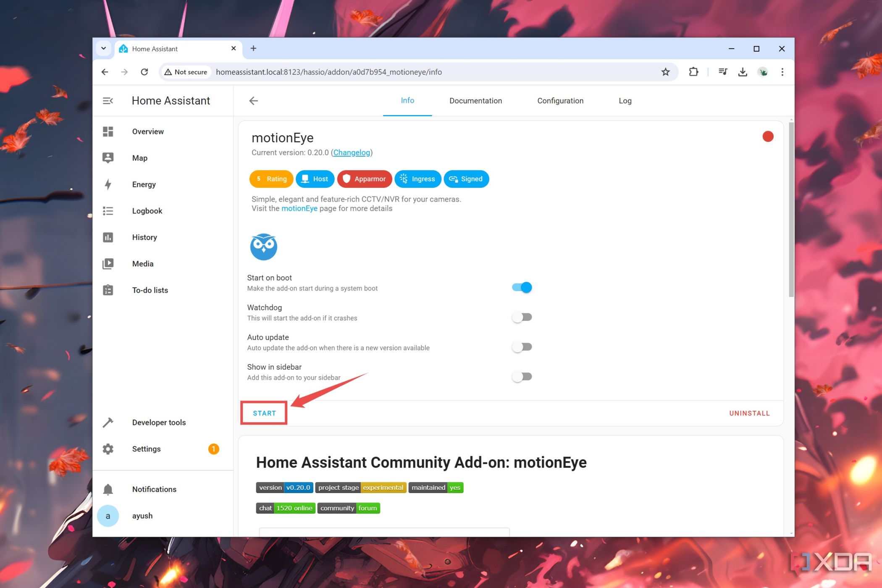Enable the Watchdog toggle

[x=522, y=317]
